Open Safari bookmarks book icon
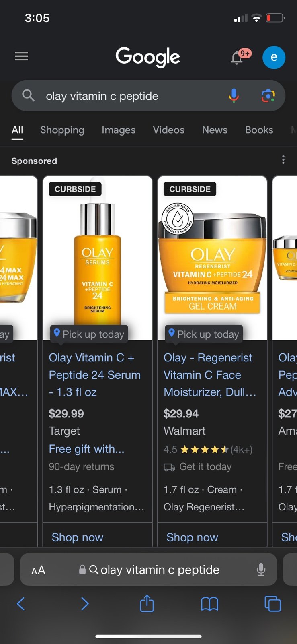The width and height of the screenshot is (297, 644). (209, 604)
